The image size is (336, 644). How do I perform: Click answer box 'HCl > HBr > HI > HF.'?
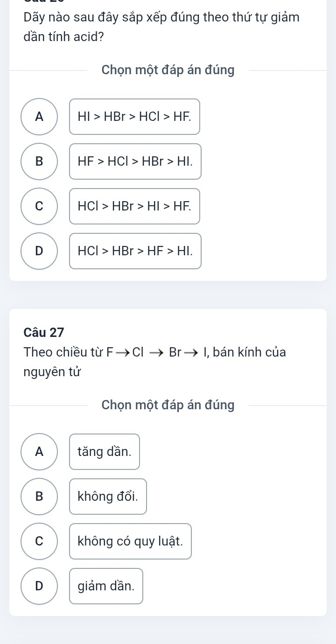135,206
